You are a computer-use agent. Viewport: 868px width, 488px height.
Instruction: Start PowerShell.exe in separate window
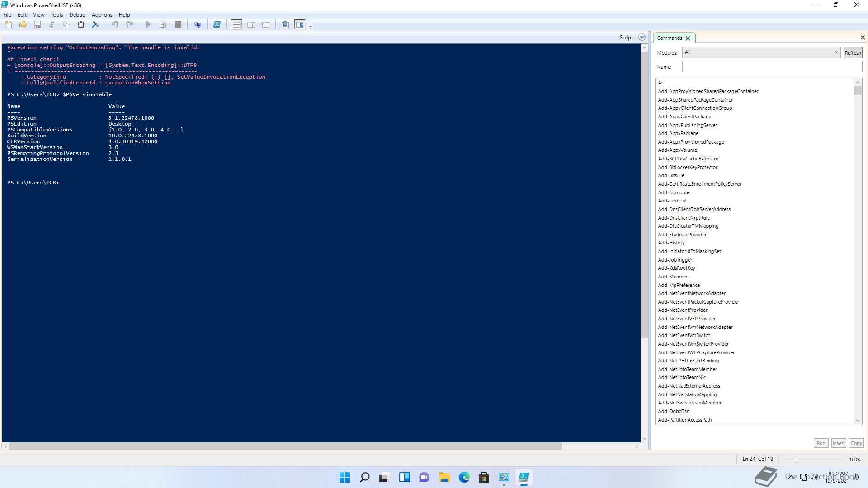(217, 25)
